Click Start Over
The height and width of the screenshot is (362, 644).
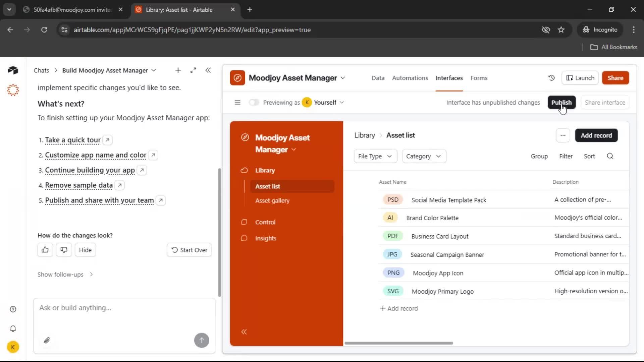tap(189, 250)
